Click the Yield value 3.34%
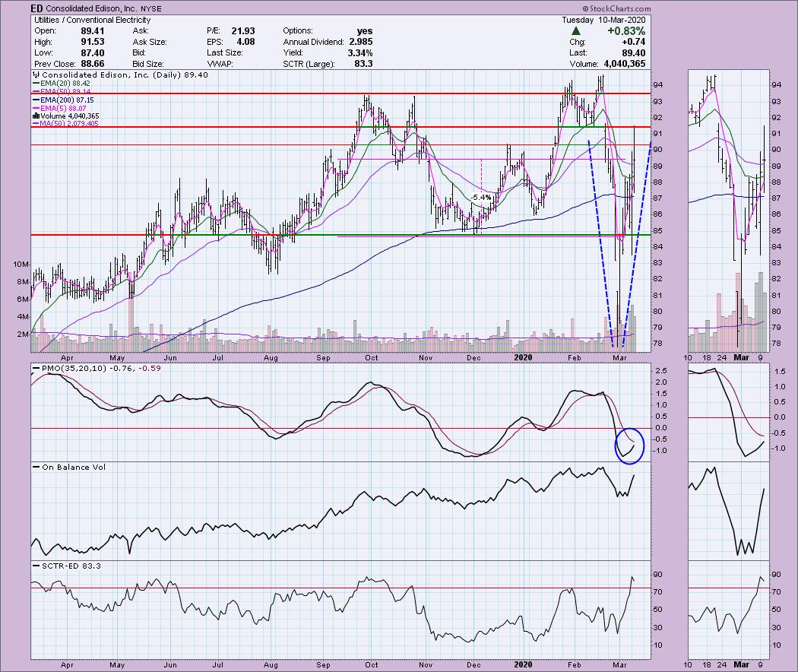 (x=359, y=53)
